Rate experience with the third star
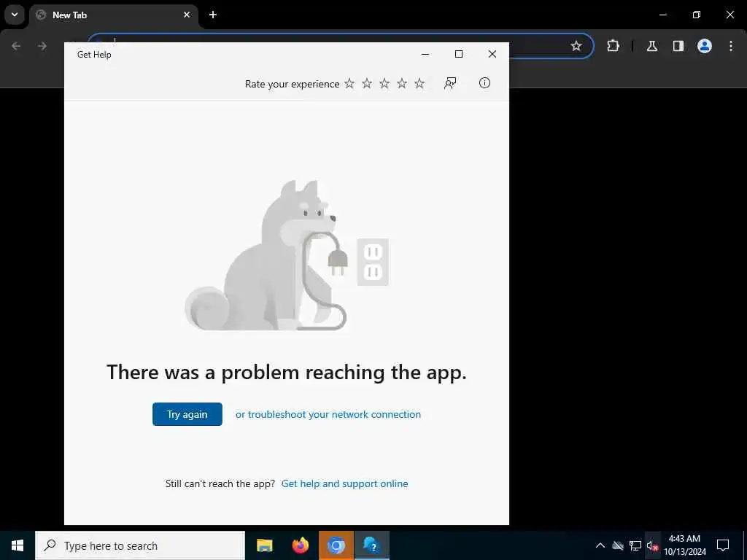Image resolution: width=747 pixels, height=560 pixels. (384, 84)
